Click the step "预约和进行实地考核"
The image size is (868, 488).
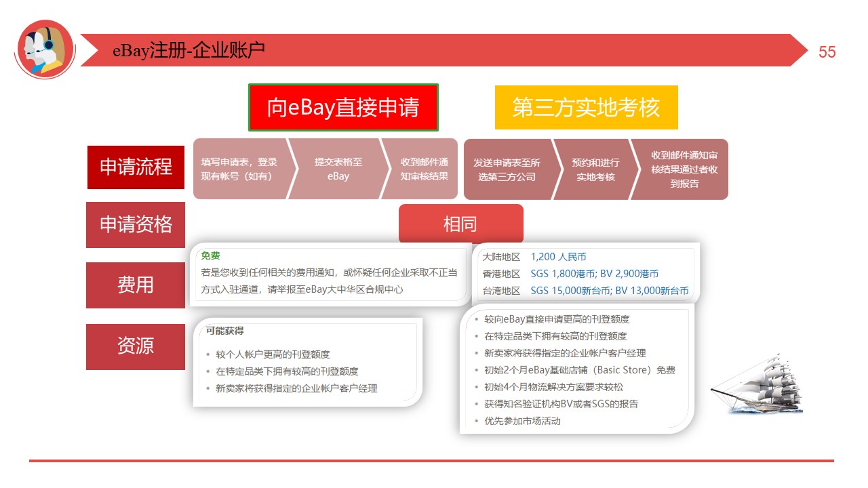[x=595, y=169]
